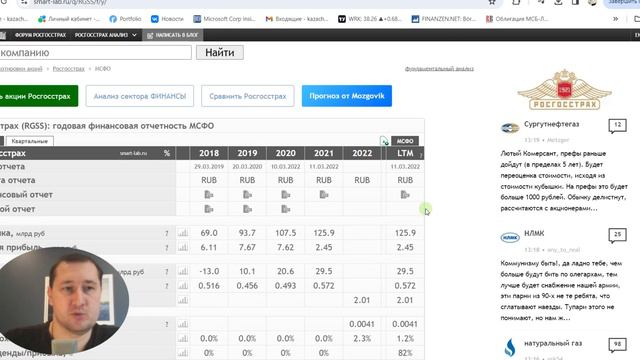Click the pencil icon on НАПИСАТЬ В БЛОГ
This screenshot has height=360, width=640.
[150, 36]
